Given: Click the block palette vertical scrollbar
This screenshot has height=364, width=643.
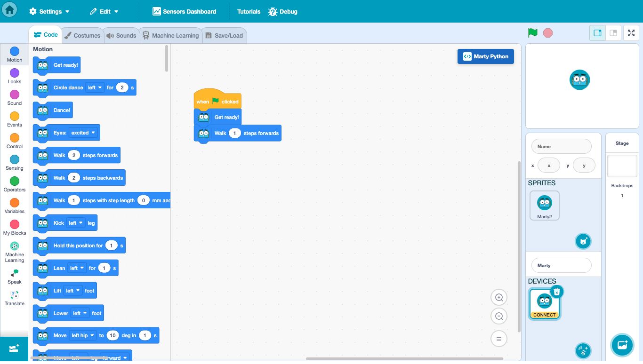Looking at the screenshot, I should pos(167,59).
